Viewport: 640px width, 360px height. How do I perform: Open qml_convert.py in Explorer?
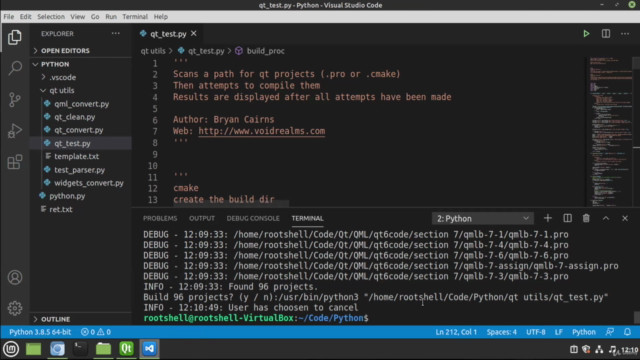pyautogui.click(x=82, y=104)
